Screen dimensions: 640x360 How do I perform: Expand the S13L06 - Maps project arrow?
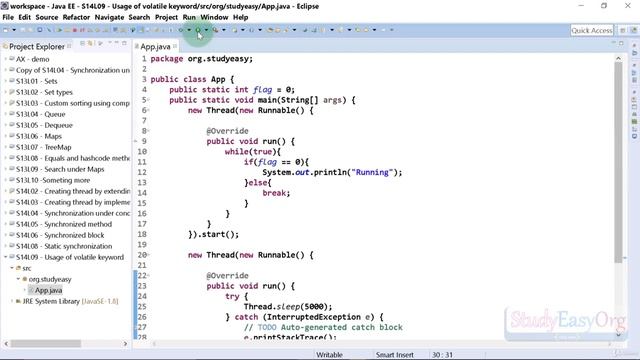(x=6, y=136)
